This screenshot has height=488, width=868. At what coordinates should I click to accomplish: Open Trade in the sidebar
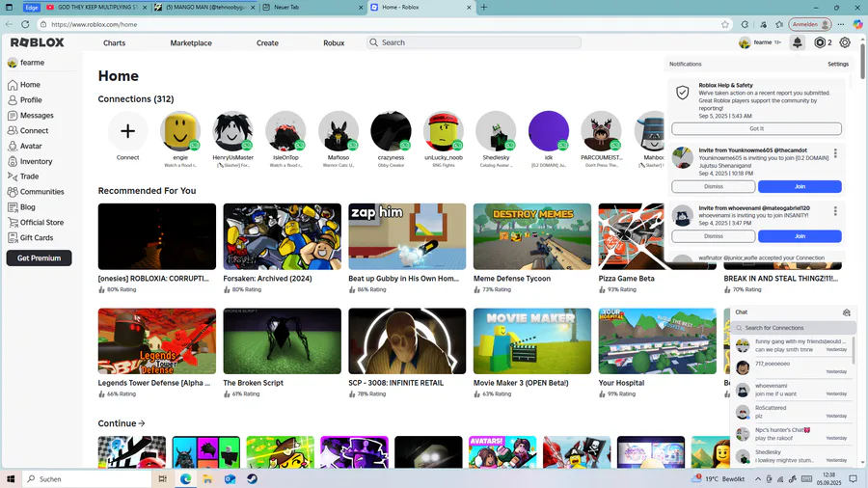pyautogui.click(x=23, y=176)
